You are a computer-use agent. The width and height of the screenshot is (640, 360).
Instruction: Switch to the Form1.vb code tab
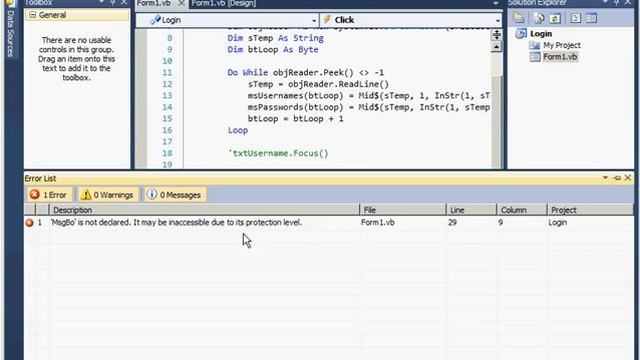coord(154,3)
